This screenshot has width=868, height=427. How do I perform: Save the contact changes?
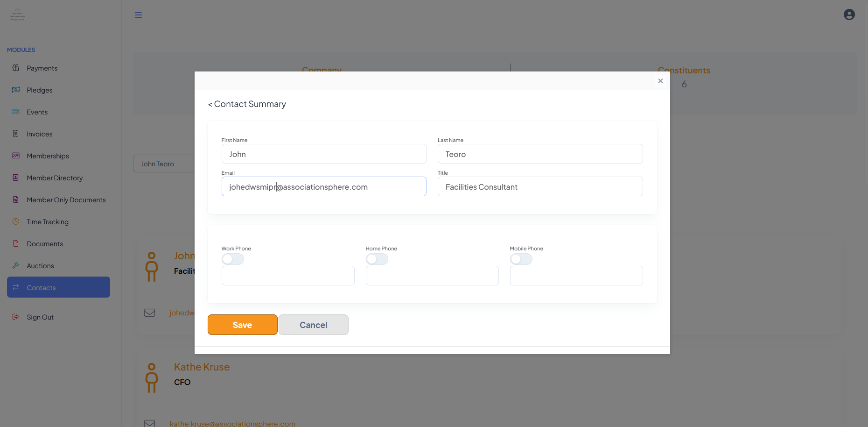243,325
